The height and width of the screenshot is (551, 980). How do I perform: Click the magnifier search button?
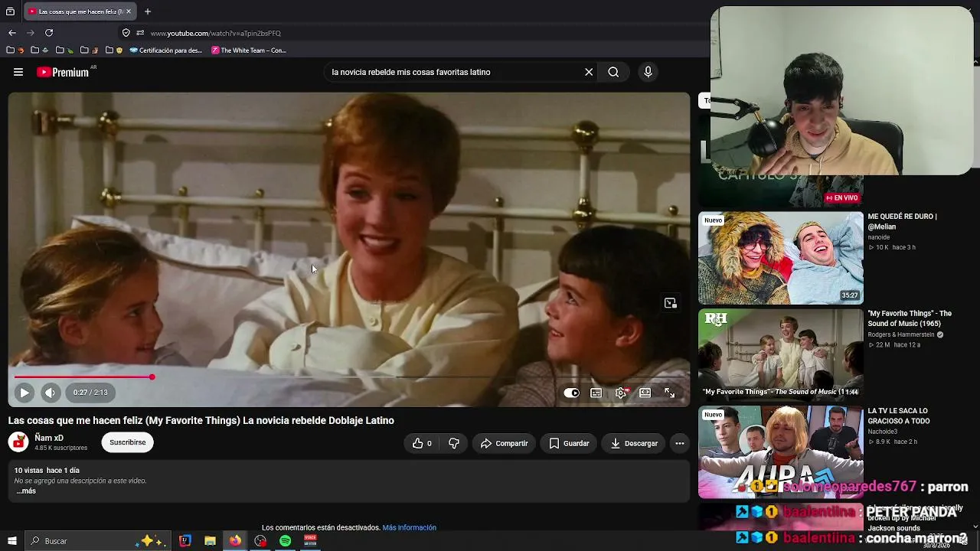(x=613, y=72)
